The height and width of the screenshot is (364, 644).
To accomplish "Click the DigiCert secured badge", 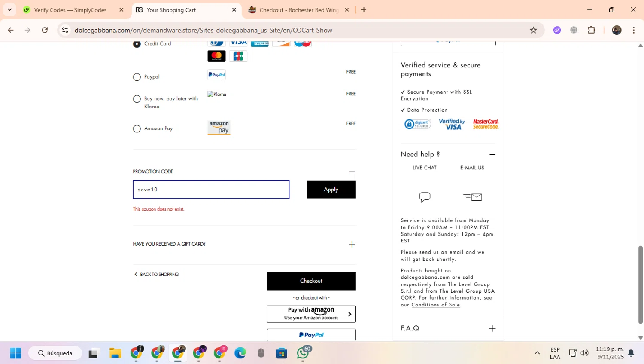I will pyautogui.click(x=417, y=124).
